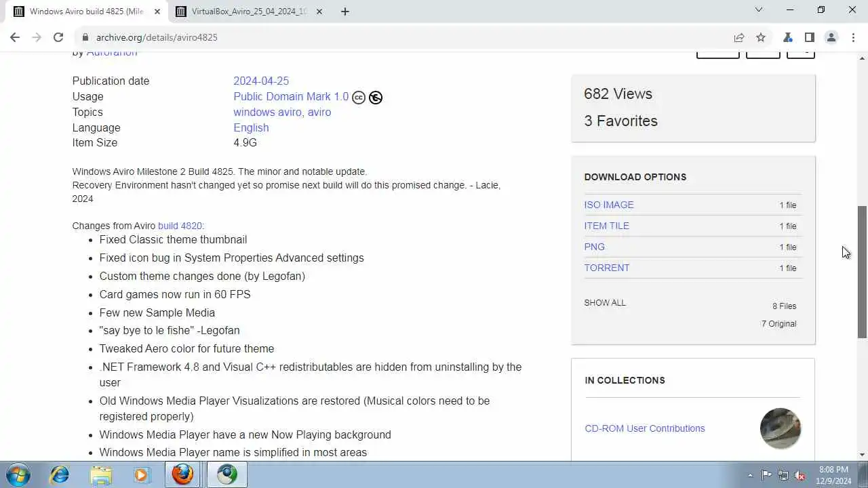Click the CD-ROM collection thumbnail image
Viewport: 868px width, 488px height.
[x=781, y=428]
